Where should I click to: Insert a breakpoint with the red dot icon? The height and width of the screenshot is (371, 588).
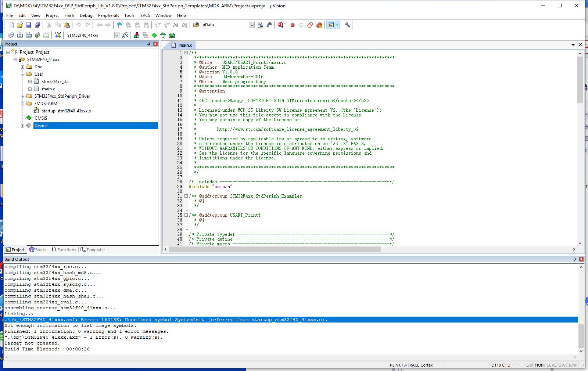coord(293,25)
